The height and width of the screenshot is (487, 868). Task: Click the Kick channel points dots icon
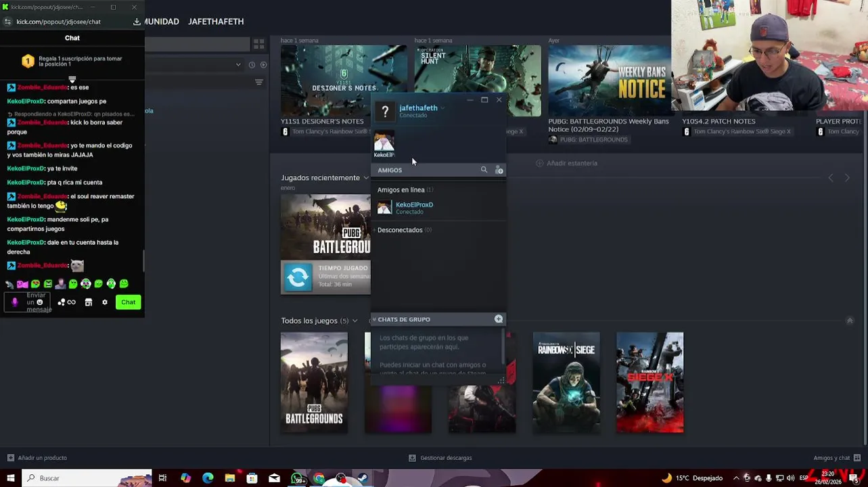[61, 302]
